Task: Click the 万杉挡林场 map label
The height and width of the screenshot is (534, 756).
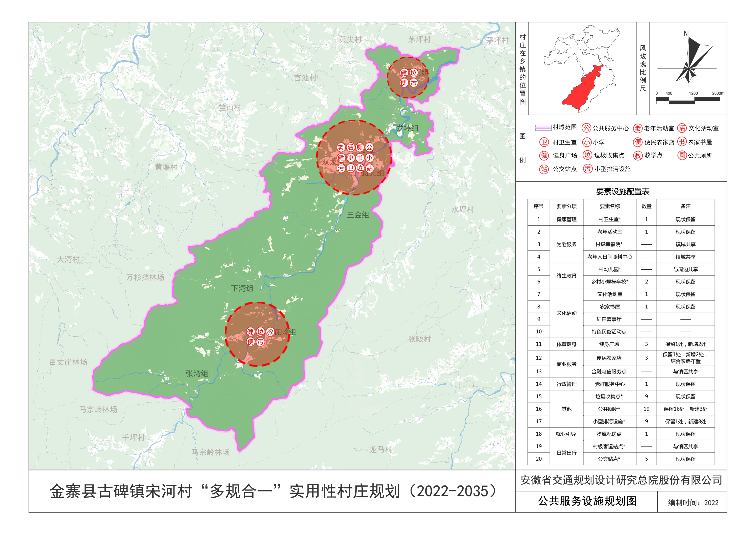Action: point(145,277)
